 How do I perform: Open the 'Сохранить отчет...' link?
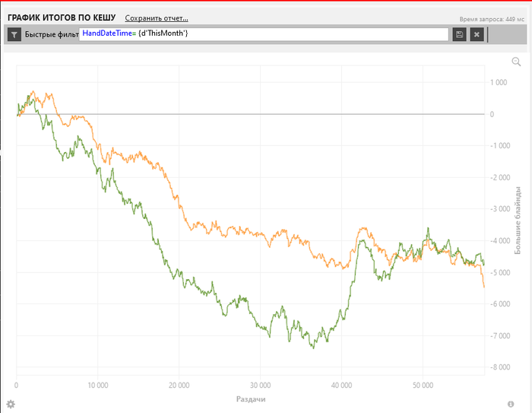tap(157, 18)
